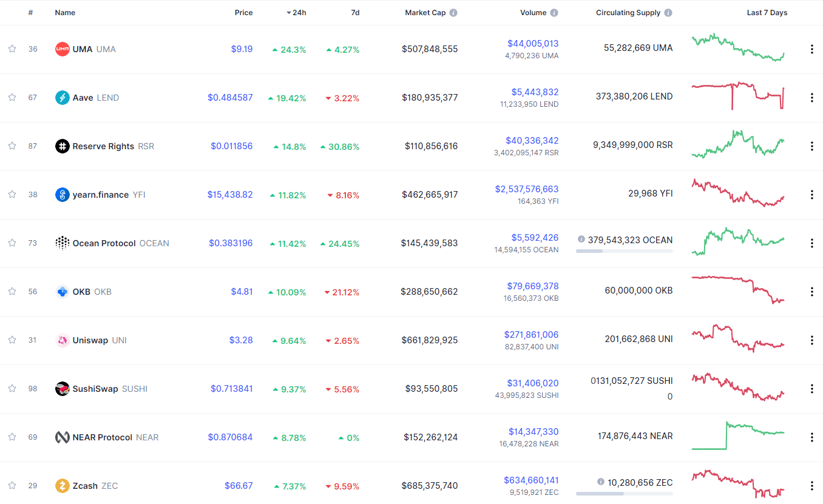Image resolution: width=823 pixels, height=504 pixels.
Task: Show Volume column info icon
Action: point(554,13)
